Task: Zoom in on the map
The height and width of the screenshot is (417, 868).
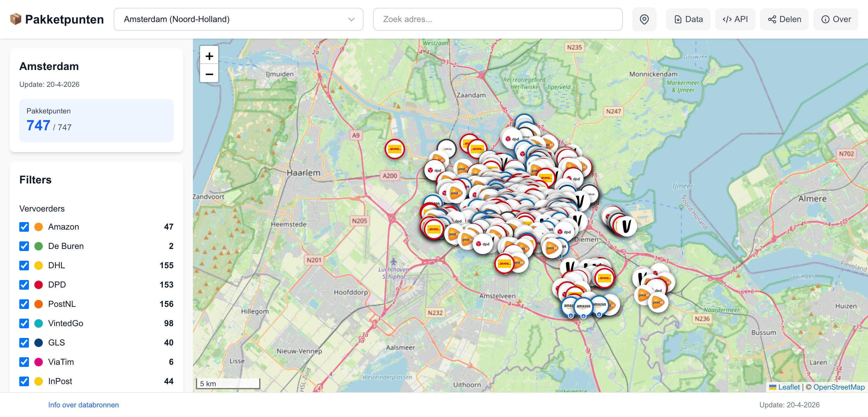Action: pos(209,56)
